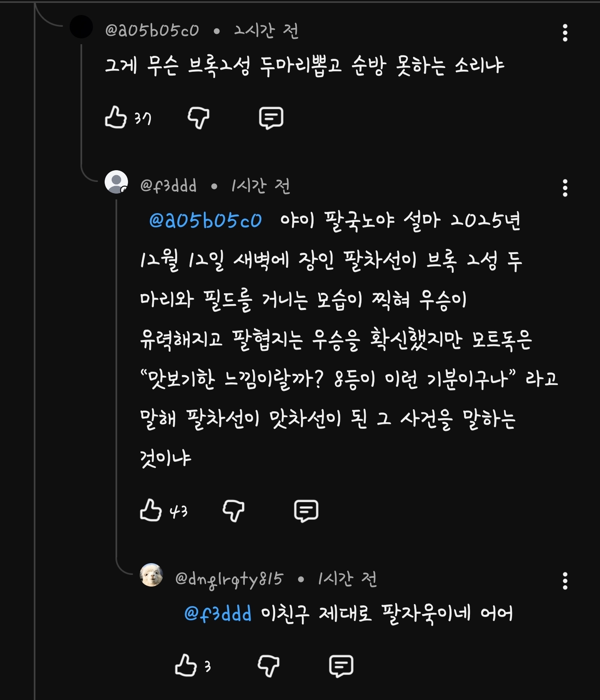Screen dimensions: 600x700
Task: Click the @f3ddd gray username handle
Action: point(168,186)
